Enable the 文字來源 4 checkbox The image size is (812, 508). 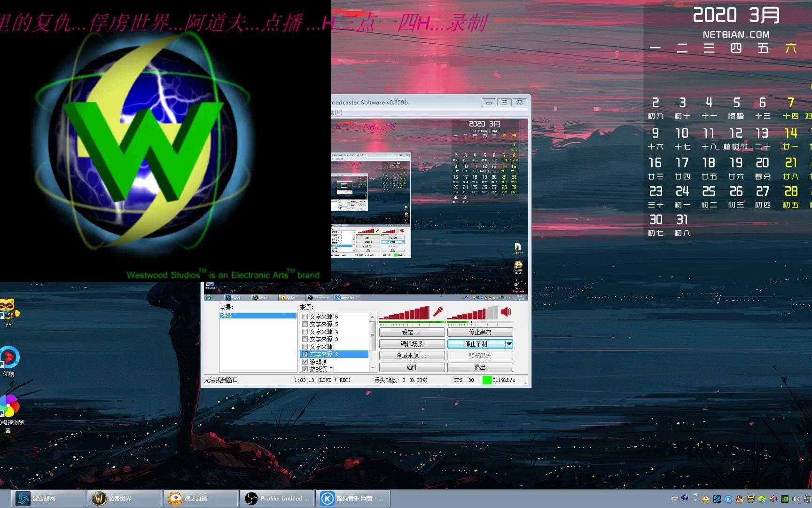[x=305, y=332]
